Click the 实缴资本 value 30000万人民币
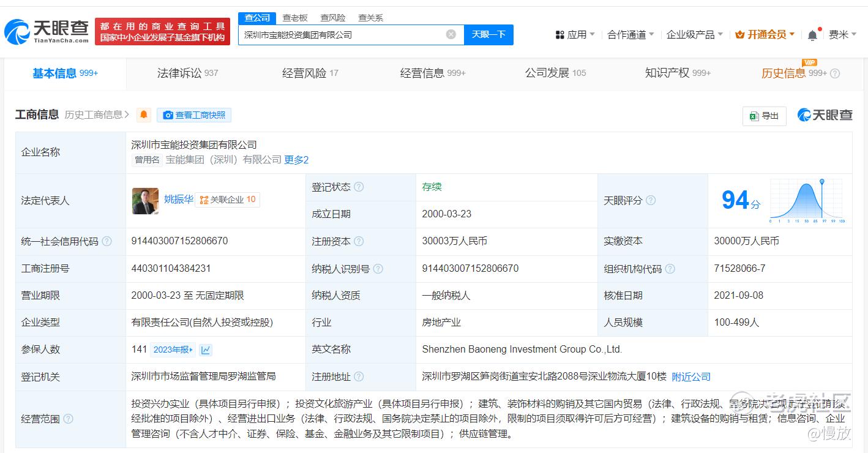Image resolution: width=868 pixels, height=453 pixels. 747,241
